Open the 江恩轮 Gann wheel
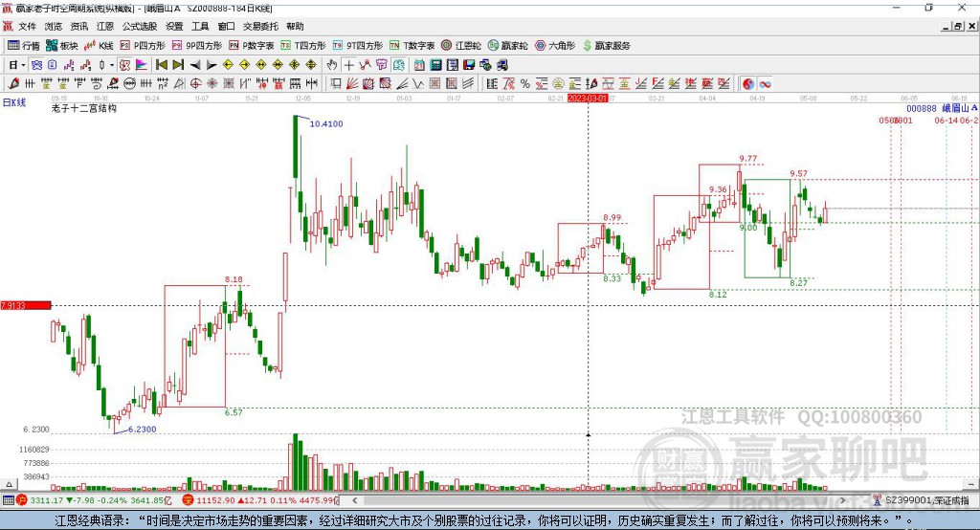The width and height of the screenshot is (980, 530). [461, 46]
